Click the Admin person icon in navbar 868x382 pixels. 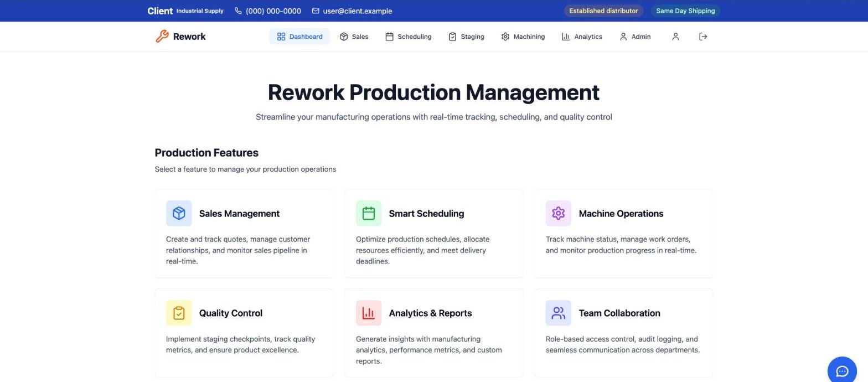623,37
